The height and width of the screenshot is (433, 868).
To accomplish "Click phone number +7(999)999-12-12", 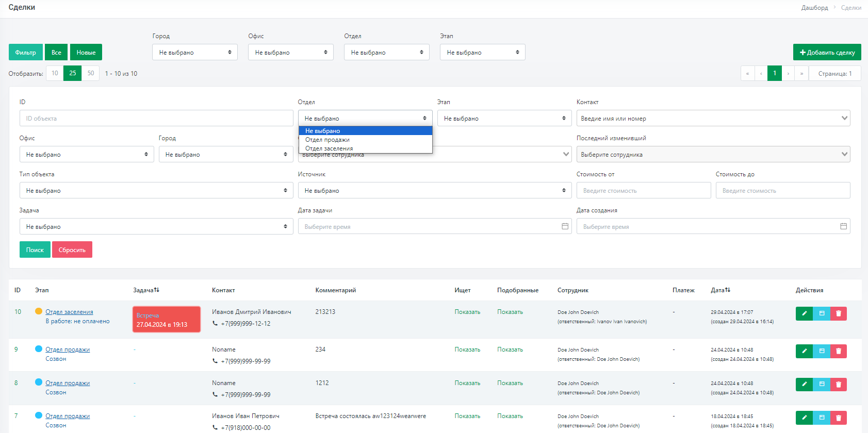I will (245, 324).
